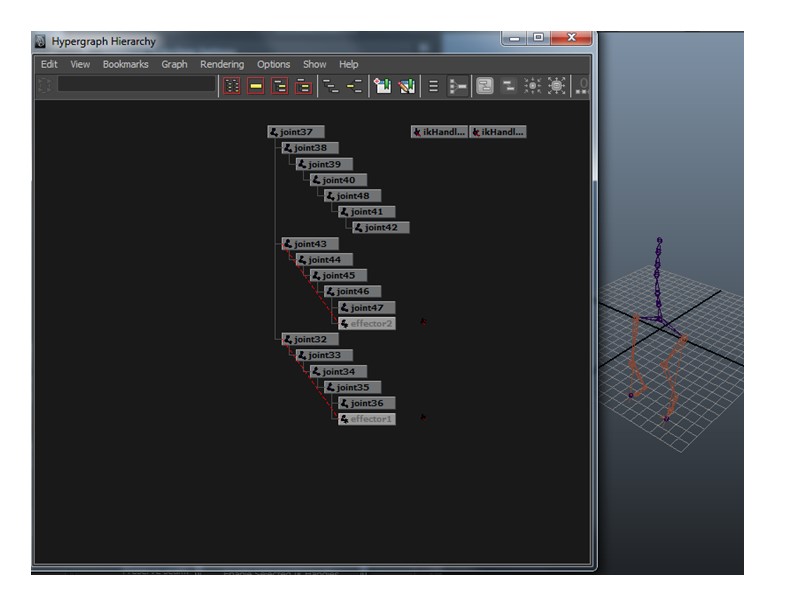Open the Options menu
The width and height of the screenshot is (800, 600).
(x=273, y=64)
